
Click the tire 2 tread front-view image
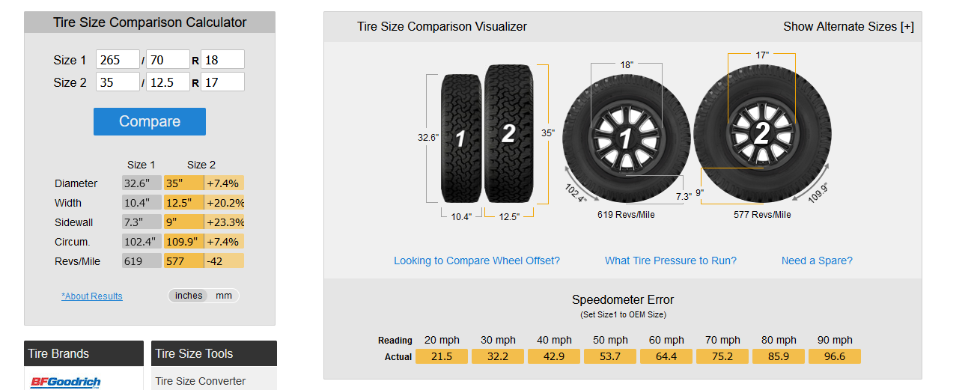[x=509, y=133]
